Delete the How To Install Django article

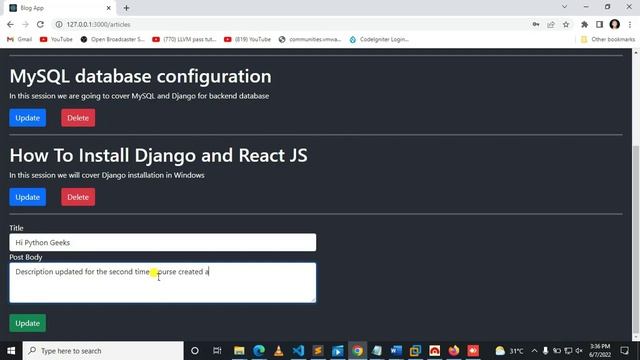click(x=78, y=197)
